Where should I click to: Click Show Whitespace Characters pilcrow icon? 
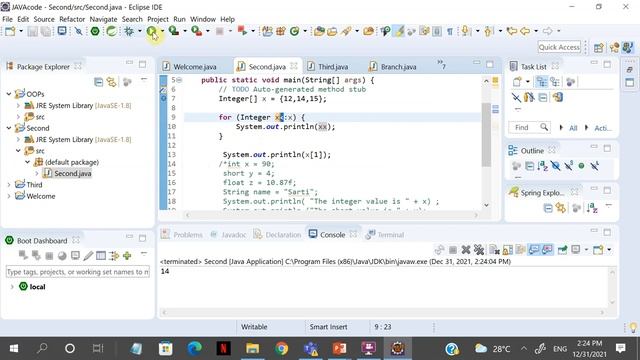[449, 31]
